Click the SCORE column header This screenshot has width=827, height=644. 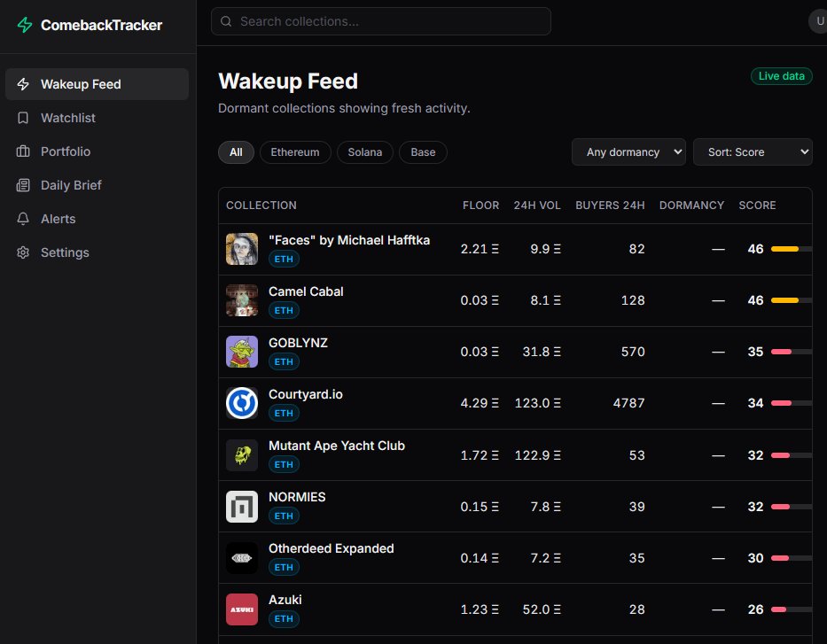(x=757, y=206)
